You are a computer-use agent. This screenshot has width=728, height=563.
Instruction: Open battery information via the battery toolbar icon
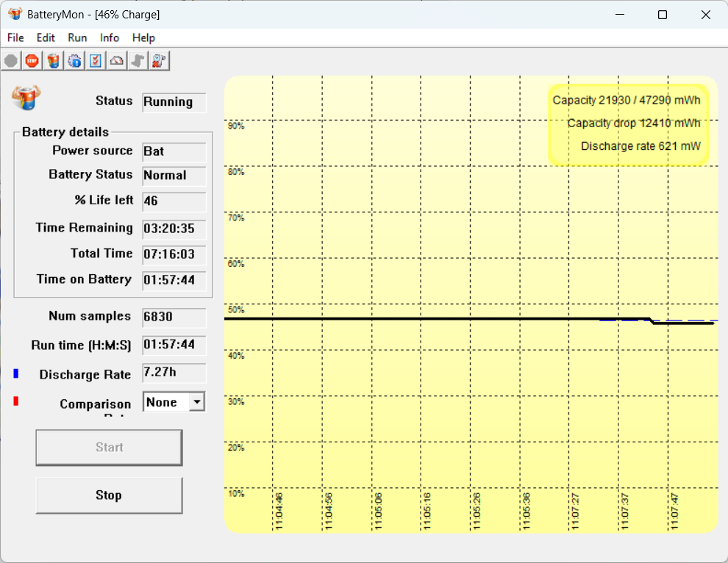tap(54, 61)
